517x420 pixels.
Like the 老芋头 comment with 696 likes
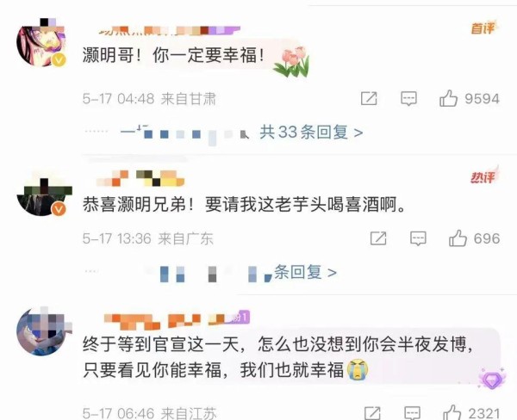458,238
